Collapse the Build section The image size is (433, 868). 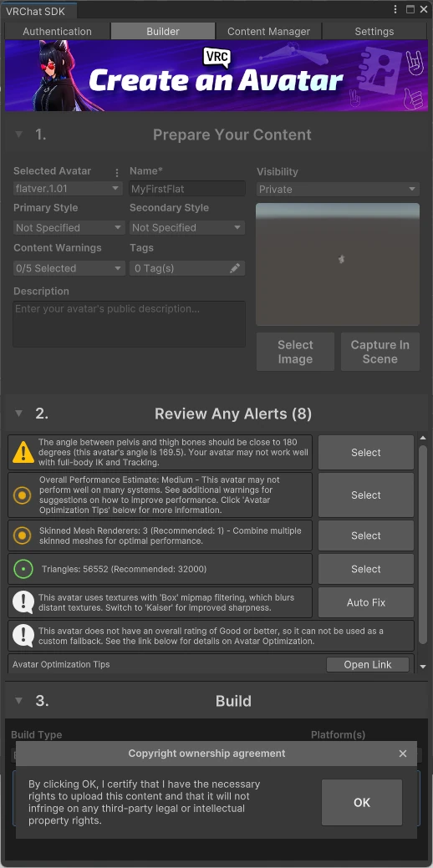tap(19, 701)
